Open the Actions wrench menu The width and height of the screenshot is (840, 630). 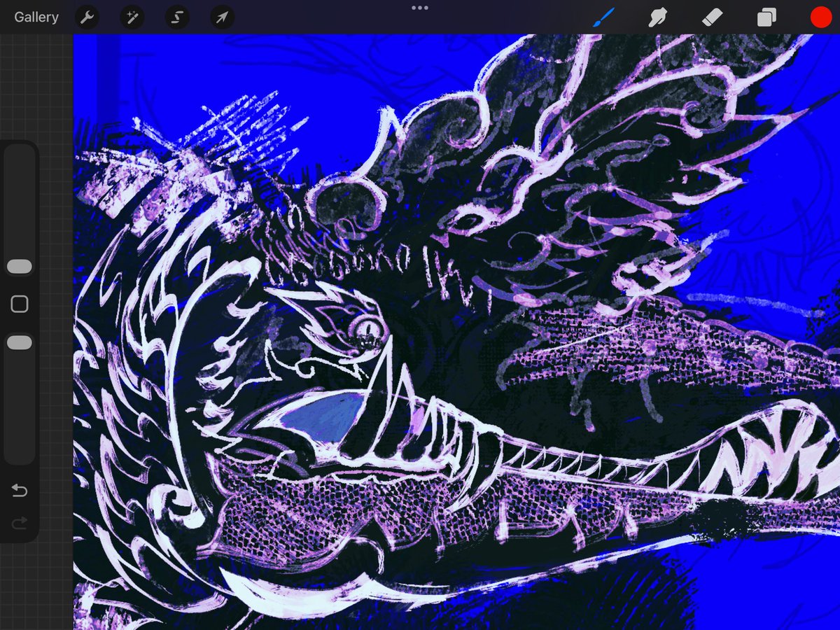click(87, 17)
